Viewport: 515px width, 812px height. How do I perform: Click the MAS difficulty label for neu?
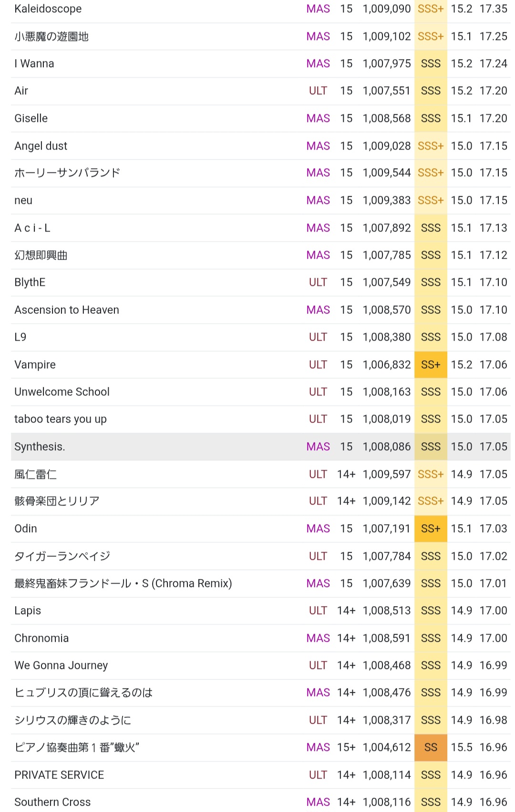[318, 201]
